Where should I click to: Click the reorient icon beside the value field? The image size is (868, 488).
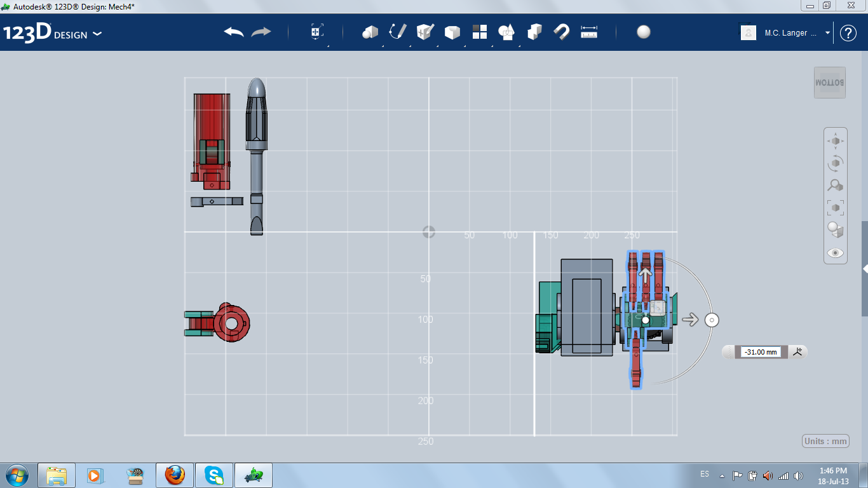pos(798,351)
